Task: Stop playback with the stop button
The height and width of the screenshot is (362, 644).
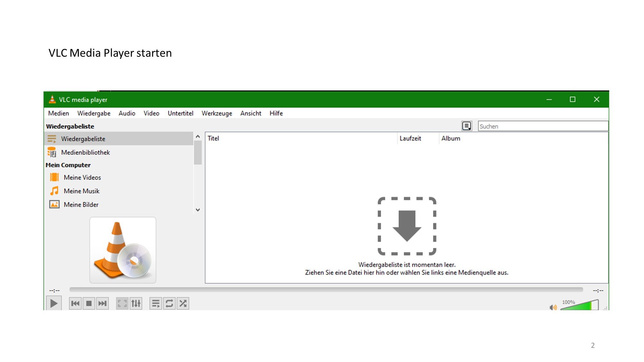Action: pyautogui.click(x=89, y=303)
